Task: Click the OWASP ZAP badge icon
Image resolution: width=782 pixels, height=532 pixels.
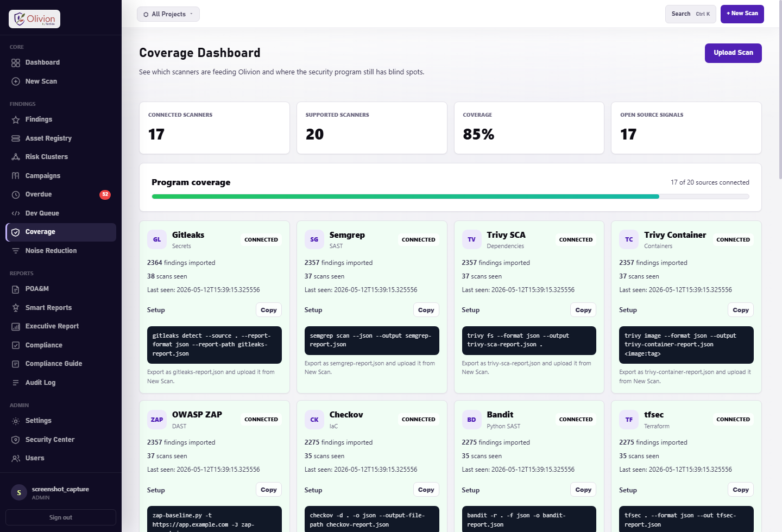Action: (157, 419)
